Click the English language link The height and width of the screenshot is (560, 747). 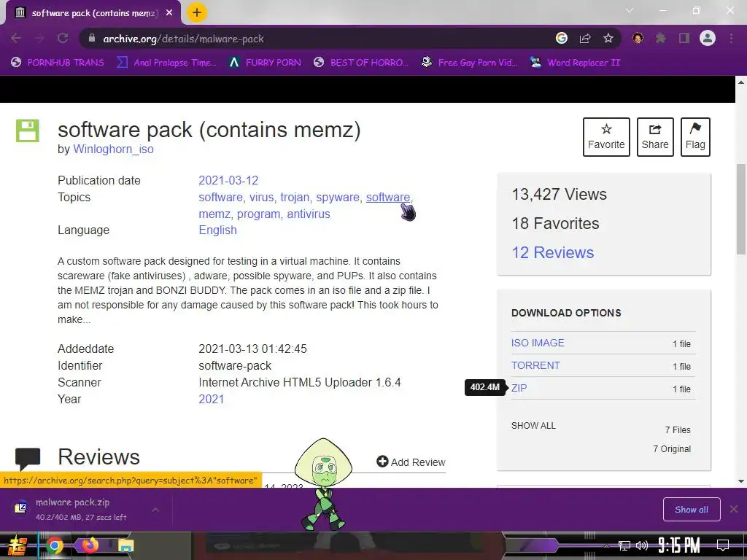tap(217, 230)
